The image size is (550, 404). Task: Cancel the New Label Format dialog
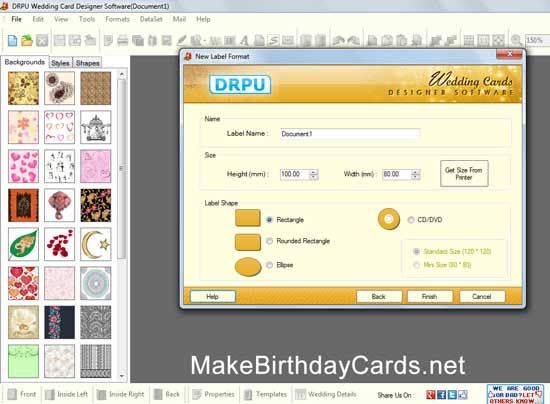click(482, 297)
